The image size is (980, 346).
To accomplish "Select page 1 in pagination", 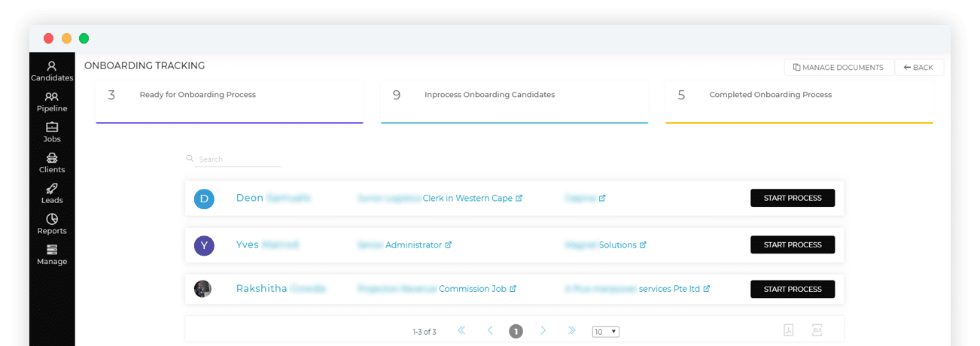I will 516,332.
